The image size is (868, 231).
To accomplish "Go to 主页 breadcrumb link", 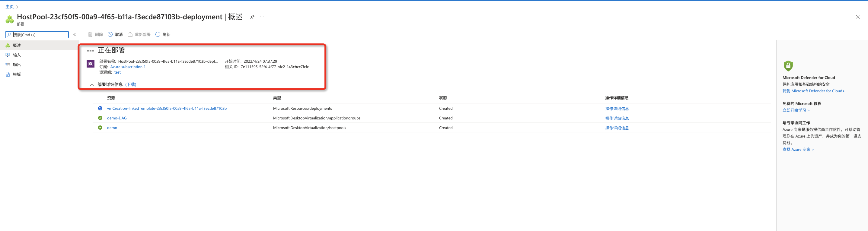I will 9,7.
